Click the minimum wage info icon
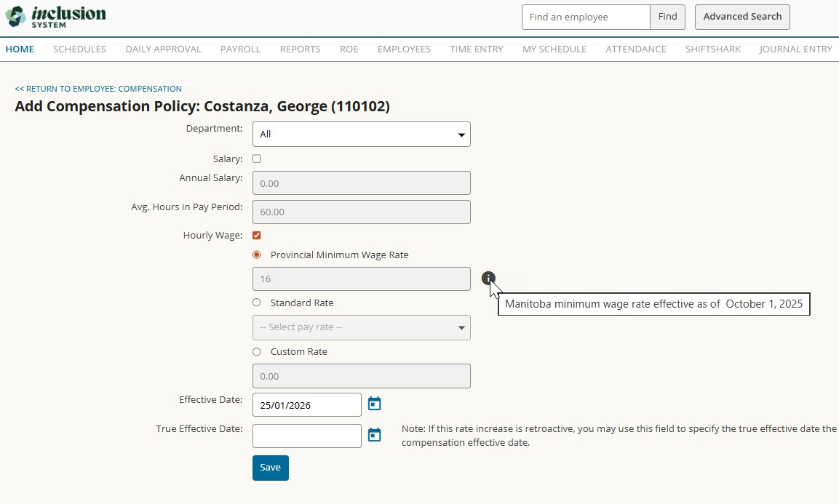The image size is (839, 504). pyautogui.click(x=488, y=279)
